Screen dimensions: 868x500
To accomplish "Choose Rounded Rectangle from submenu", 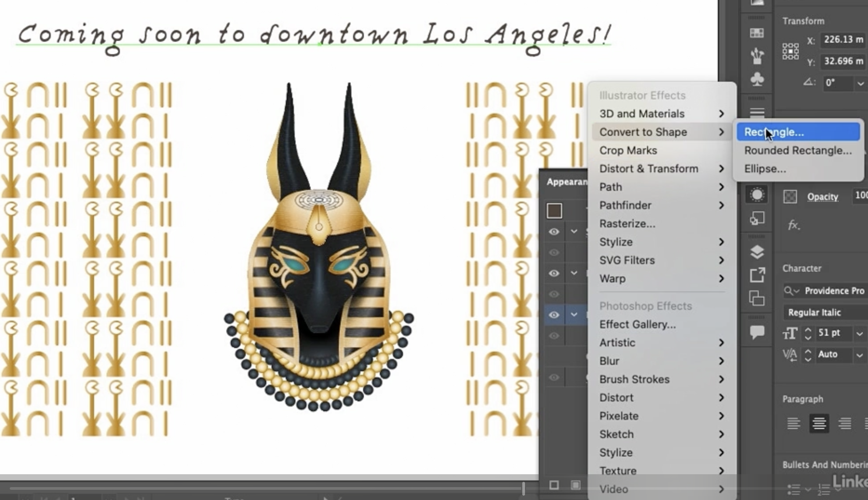I will point(797,151).
